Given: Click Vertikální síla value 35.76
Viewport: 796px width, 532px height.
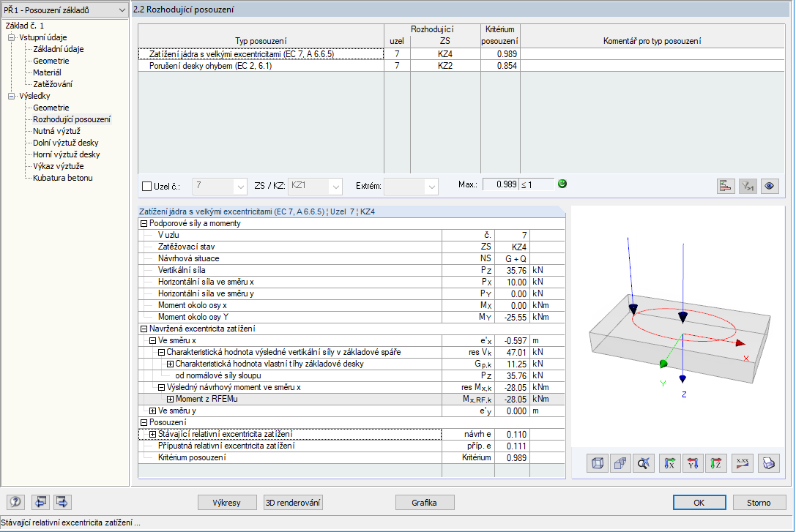Looking at the screenshot, I should (512, 271).
